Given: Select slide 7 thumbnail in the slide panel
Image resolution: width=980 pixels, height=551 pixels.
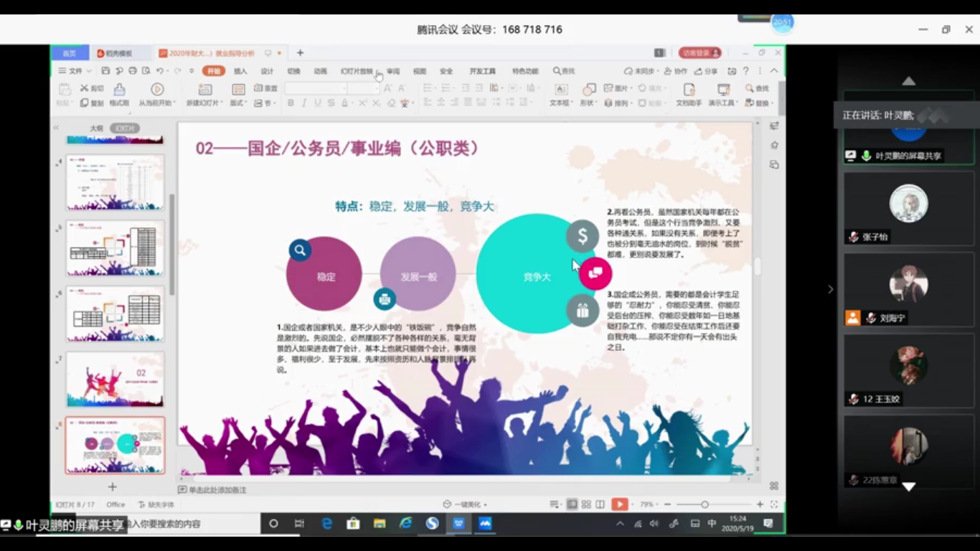Looking at the screenshot, I should (x=115, y=379).
